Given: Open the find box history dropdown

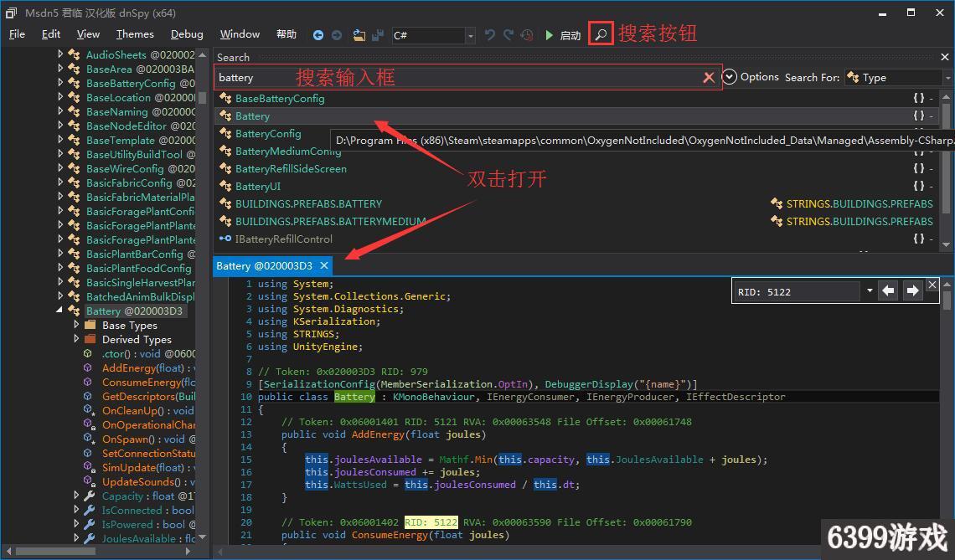Looking at the screenshot, I should coord(869,291).
